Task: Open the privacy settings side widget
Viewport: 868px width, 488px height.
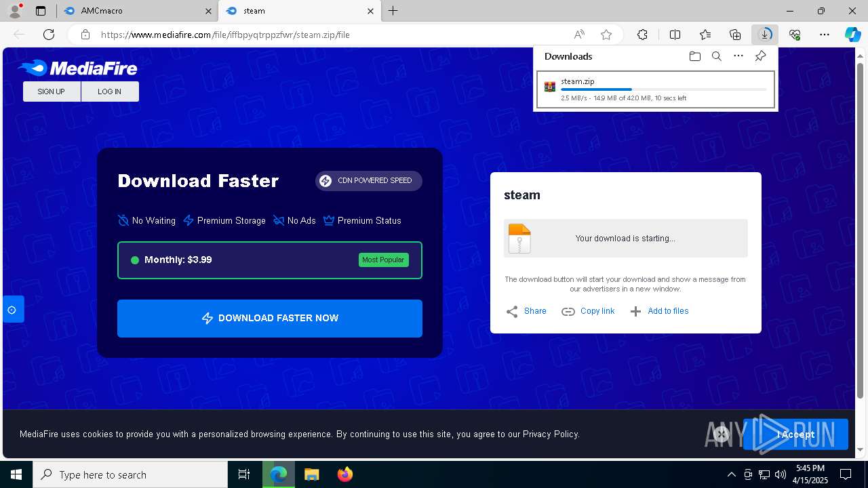Action: click(x=12, y=310)
